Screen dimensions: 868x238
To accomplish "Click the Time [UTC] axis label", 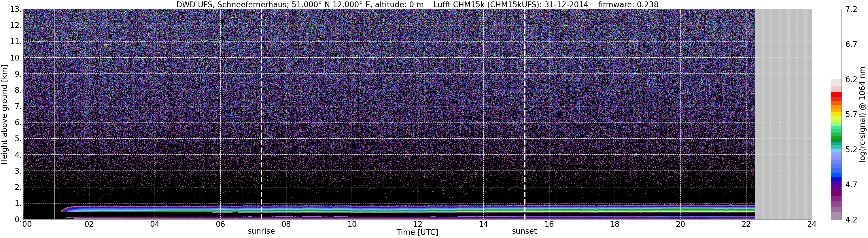I will coord(417,232).
